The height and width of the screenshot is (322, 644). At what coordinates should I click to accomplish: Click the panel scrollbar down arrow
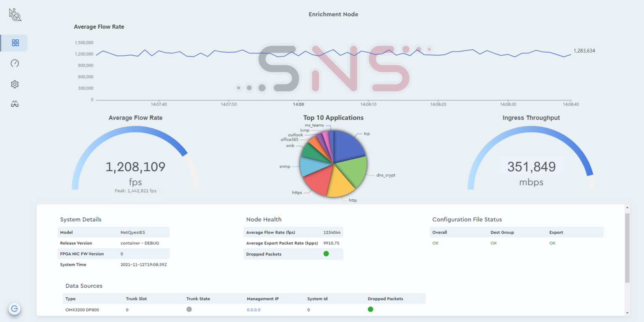click(627, 313)
